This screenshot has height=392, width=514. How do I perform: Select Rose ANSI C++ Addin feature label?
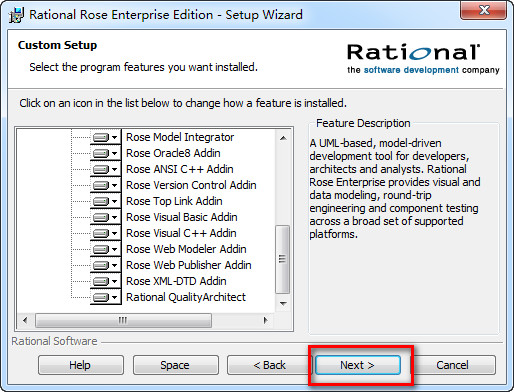179,169
